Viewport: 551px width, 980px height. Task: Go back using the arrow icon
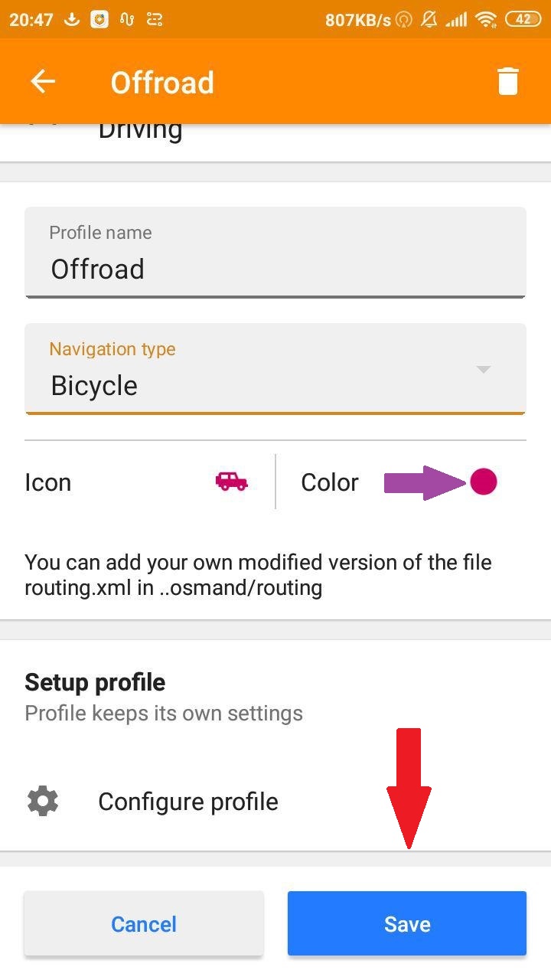43,82
